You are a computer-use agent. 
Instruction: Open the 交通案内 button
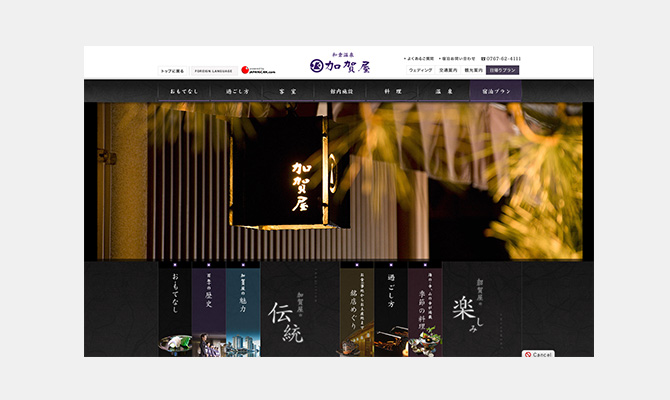coord(448,70)
